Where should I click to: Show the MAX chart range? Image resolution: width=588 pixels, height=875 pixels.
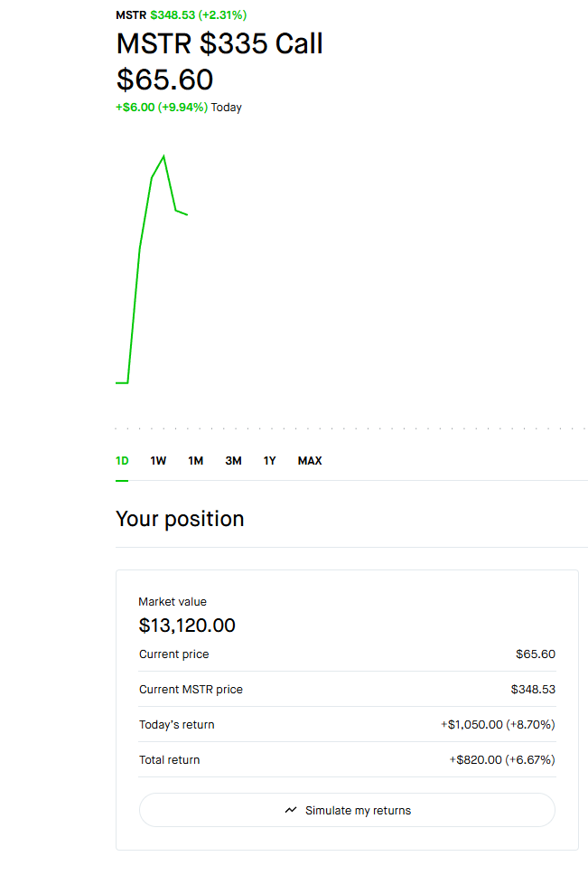click(309, 460)
